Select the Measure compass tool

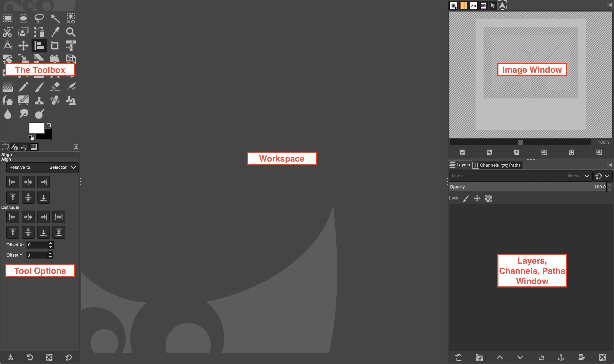tap(8, 46)
